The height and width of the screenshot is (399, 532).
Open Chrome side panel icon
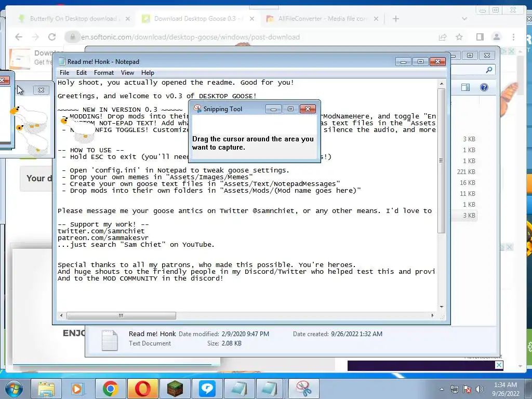[480, 37]
